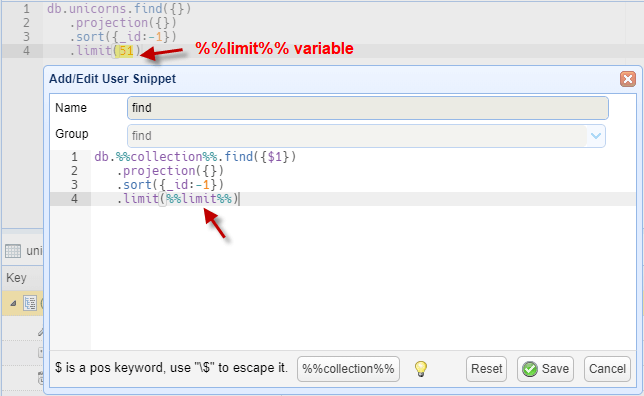The width and height of the screenshot is (644, 396).
Task: Select the table view icon beside uni tab
Action: (x=13, y=251)
